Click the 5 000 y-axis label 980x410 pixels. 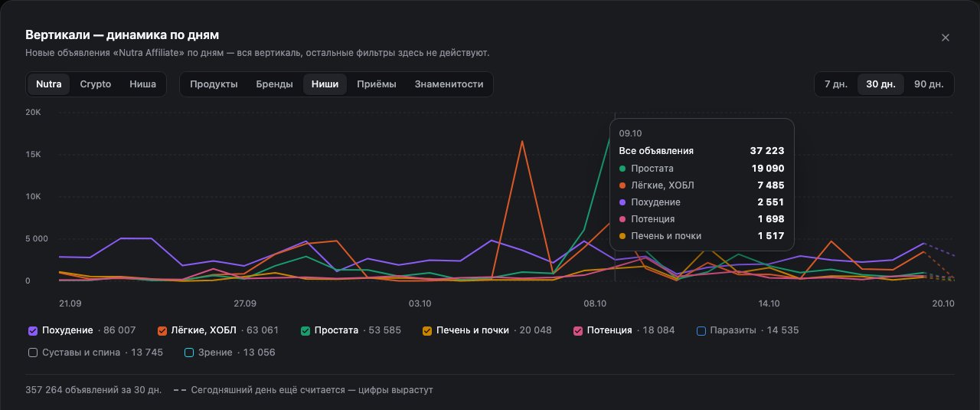(37, 238)
